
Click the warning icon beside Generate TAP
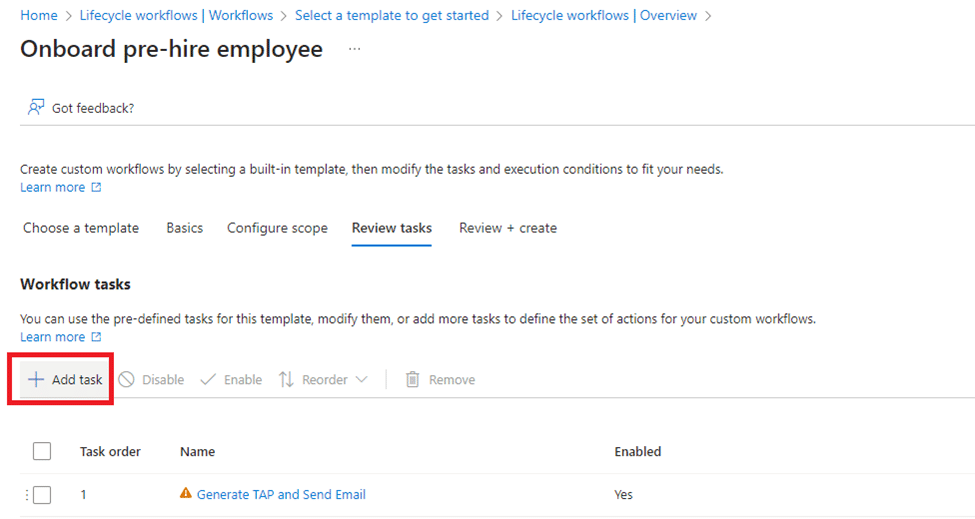coord(185,494)
